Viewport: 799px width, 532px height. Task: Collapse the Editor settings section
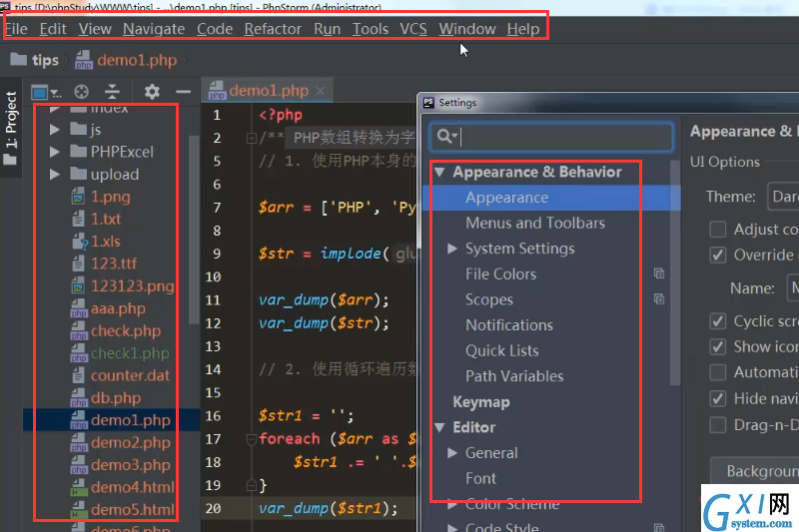[439, 427]
